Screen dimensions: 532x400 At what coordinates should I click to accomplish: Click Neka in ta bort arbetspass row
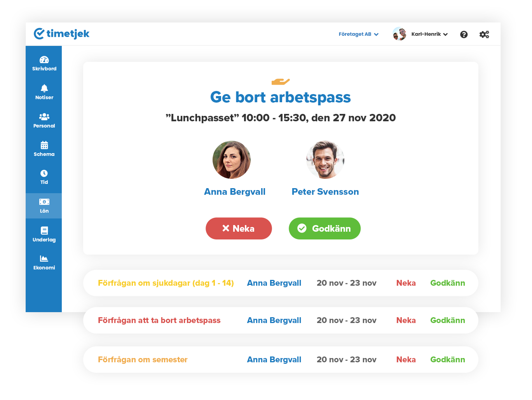click(x=406, y=320)
